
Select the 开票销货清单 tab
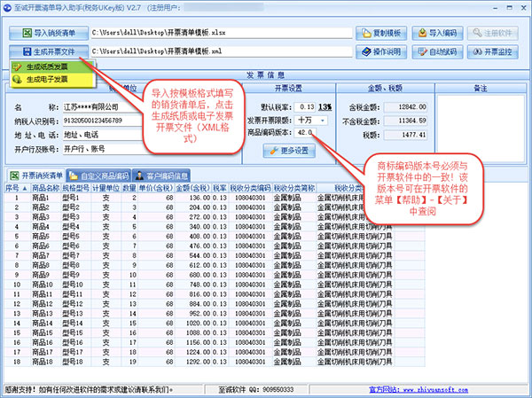click(36, 176)
